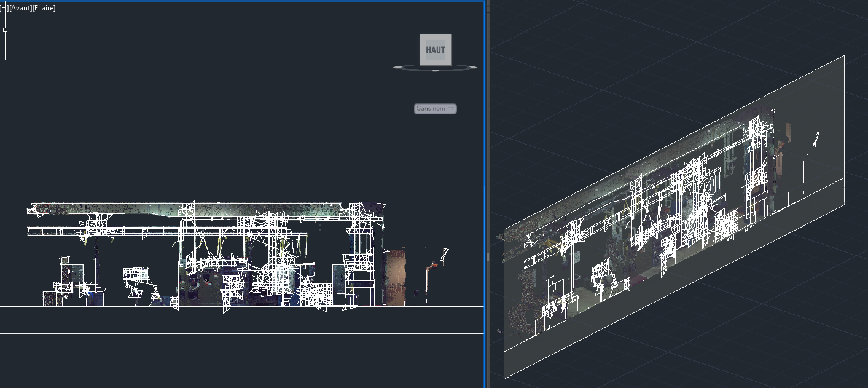
Task: Open the [+] viewport controls menu
Action: coord(4,8)
